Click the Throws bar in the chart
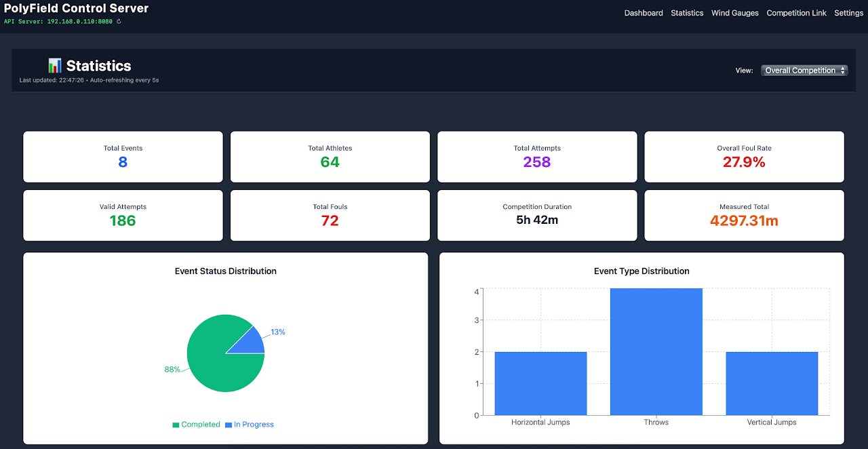This screenshot has height=449, width=868. click(656, 351)
